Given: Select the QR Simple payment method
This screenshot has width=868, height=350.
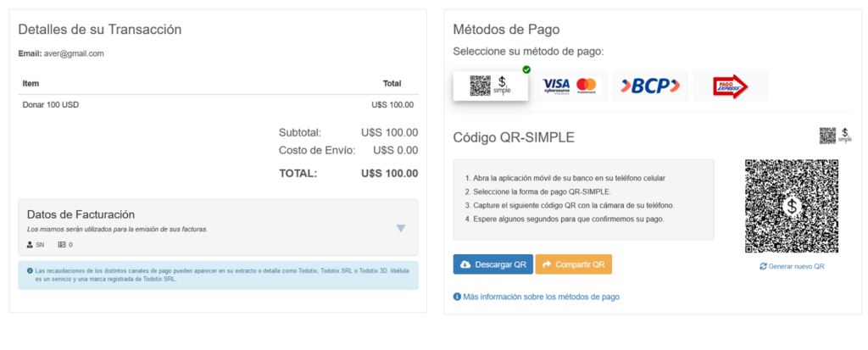Looking at the screenshot, I should pyautogui.click(x=491, y=86).
